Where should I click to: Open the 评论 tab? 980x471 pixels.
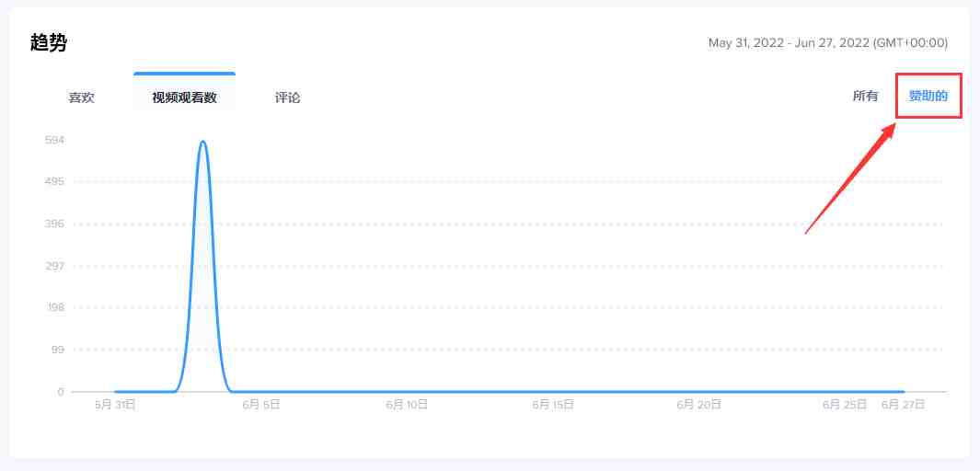pos(287,98)
